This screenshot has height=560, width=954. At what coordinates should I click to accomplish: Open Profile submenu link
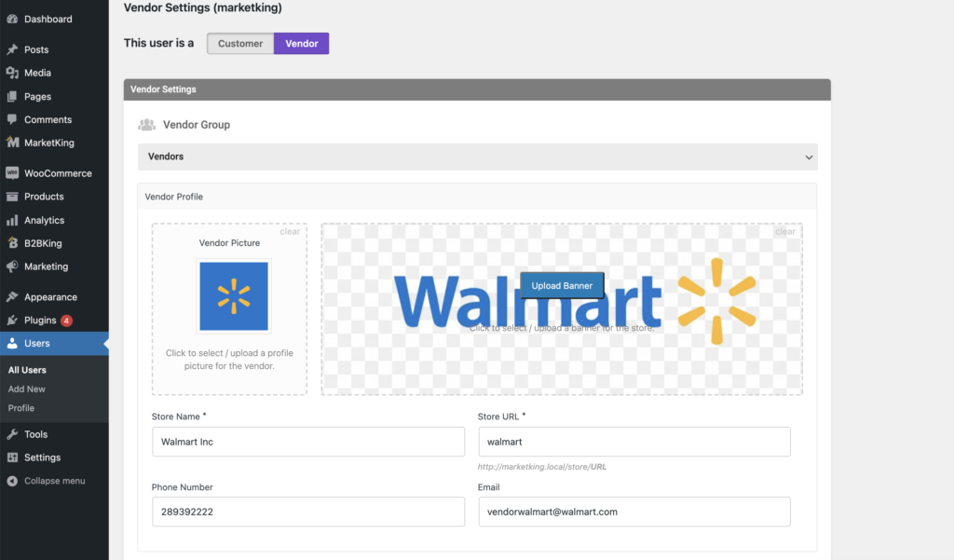click(21, 408)
